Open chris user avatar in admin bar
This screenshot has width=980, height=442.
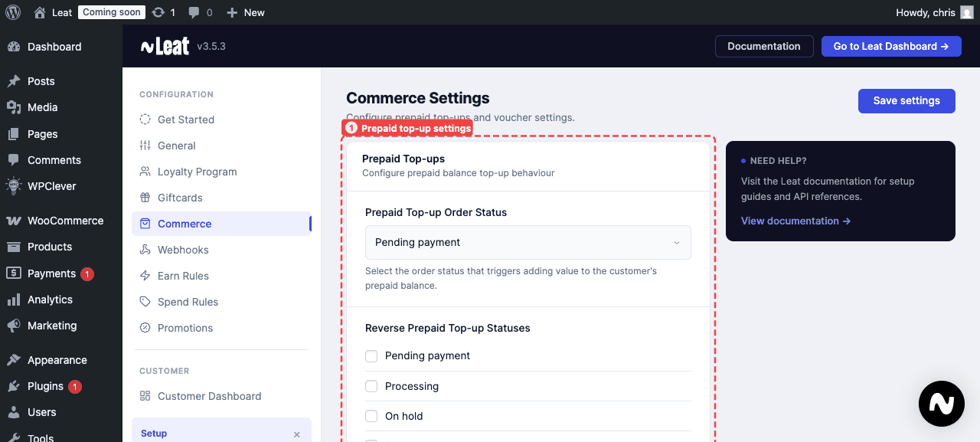coord(967,12)
